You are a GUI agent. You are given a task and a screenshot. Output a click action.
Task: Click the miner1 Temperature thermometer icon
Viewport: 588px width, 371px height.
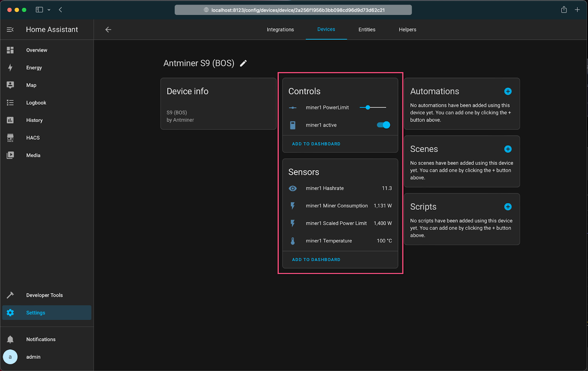[293, 241]
